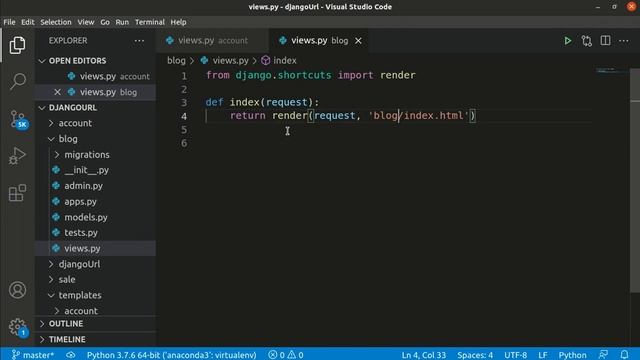Change encoding via UTF-8
Screen dimensions: 640x360
pyautogui.click(x=515, y=355)
